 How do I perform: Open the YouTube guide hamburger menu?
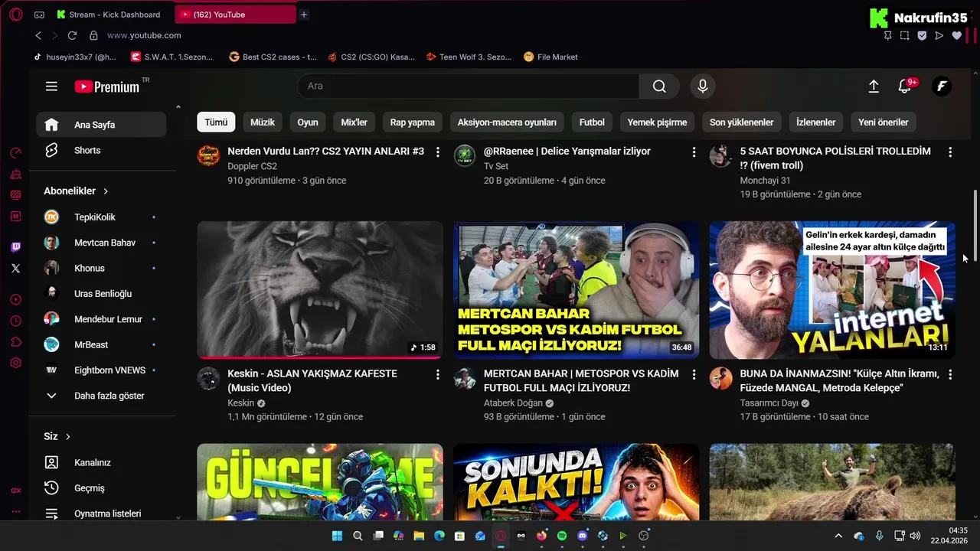point(51,86)
